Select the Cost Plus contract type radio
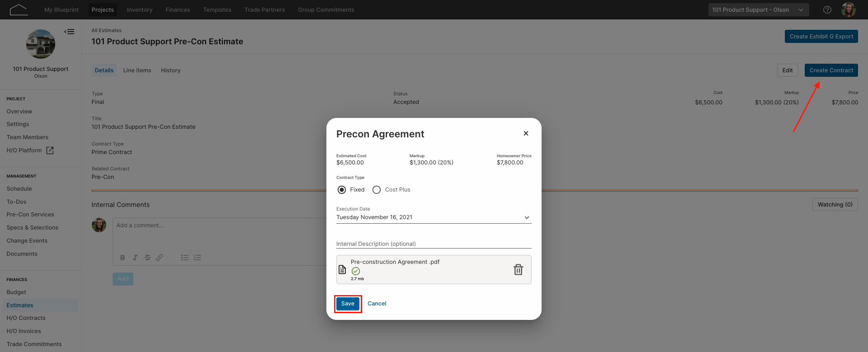This screenshot has width=868, height=352. click(x=377, y=190)
